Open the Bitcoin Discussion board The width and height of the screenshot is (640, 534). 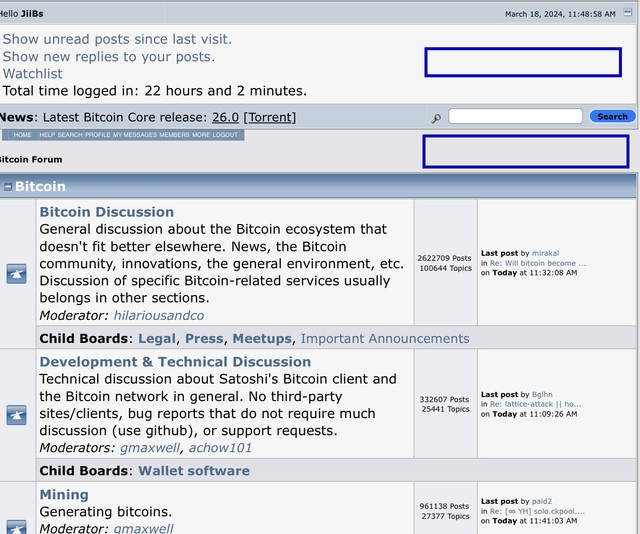107,212
